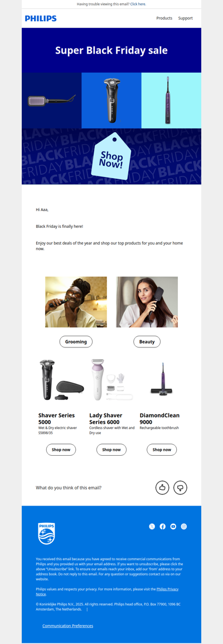
Task: Open the Facebook social icon
Action: [163, 527]
